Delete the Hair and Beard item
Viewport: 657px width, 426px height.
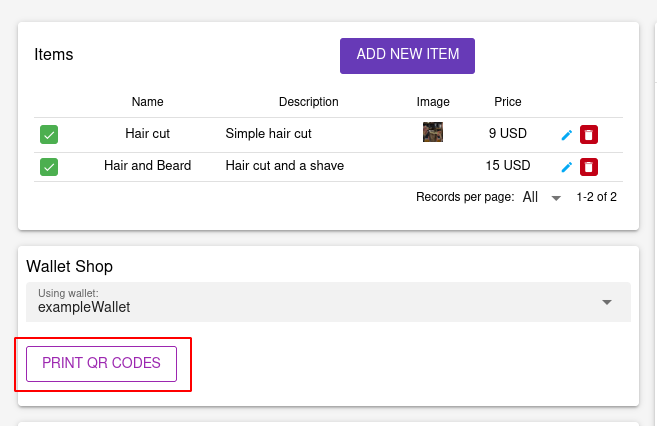coord(589,167)
